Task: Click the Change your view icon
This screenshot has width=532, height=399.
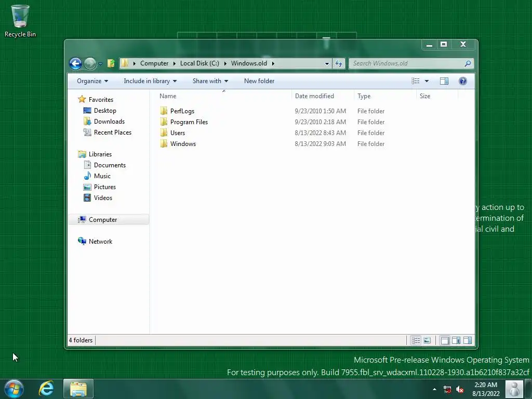Action: click(x=416, y=81)
